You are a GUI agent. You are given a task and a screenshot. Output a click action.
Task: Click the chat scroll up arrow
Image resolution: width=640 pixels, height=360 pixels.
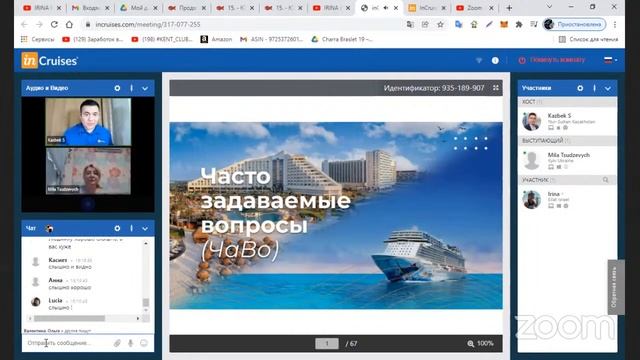click(x=146, y=244)
